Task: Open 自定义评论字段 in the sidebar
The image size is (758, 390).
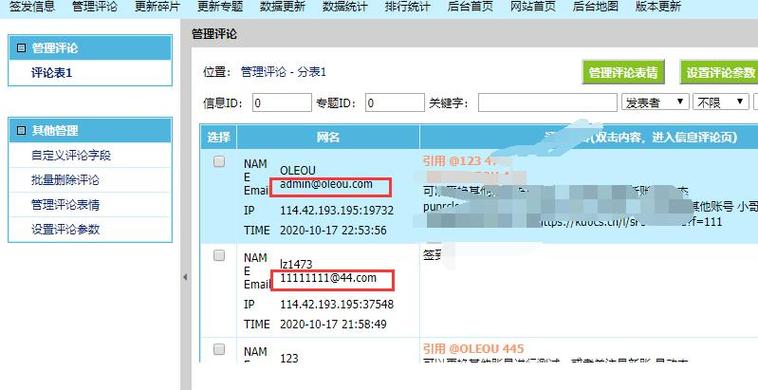Action: [x=71, y=156]
